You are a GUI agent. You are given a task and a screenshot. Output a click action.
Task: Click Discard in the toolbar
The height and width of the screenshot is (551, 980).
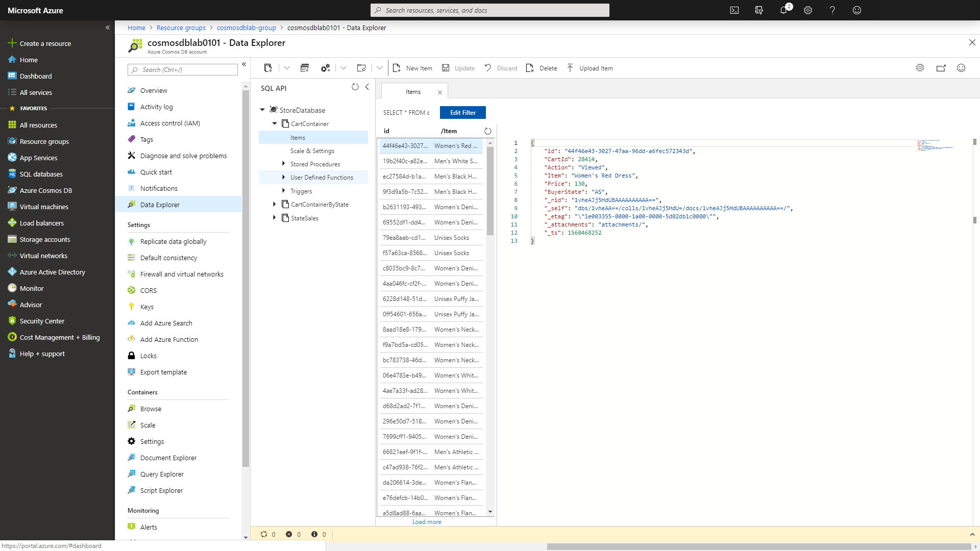click(501, 68)
